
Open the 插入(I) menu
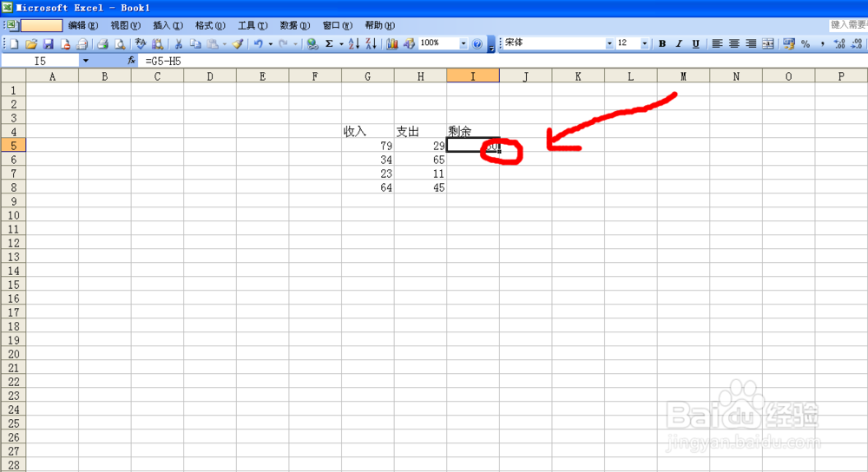tap(168, 25)
